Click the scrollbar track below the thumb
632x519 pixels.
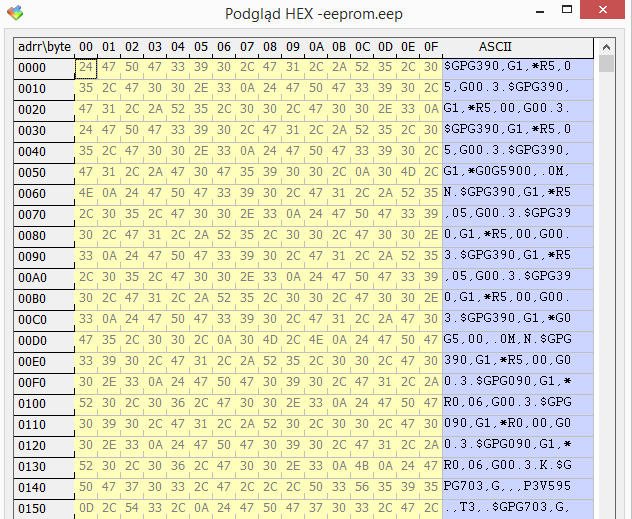click(606, 300)
